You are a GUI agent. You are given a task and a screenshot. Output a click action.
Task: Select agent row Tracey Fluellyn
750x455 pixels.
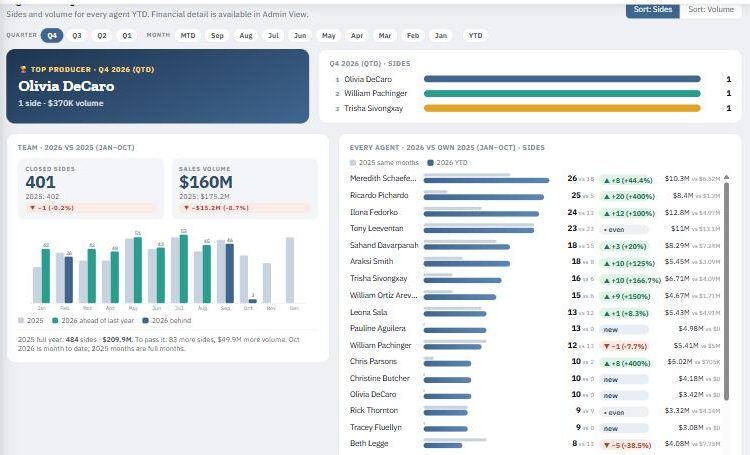[x=535, y=427]
